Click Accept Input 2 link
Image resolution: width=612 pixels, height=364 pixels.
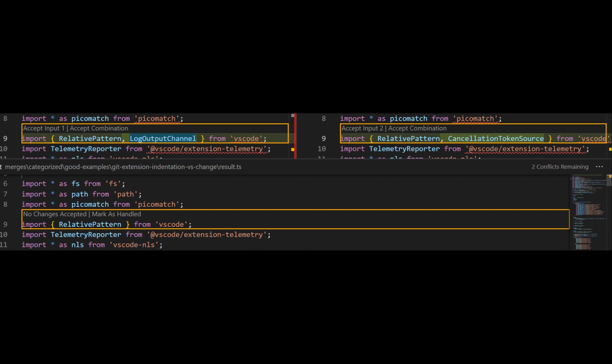[x=362, y=128]
